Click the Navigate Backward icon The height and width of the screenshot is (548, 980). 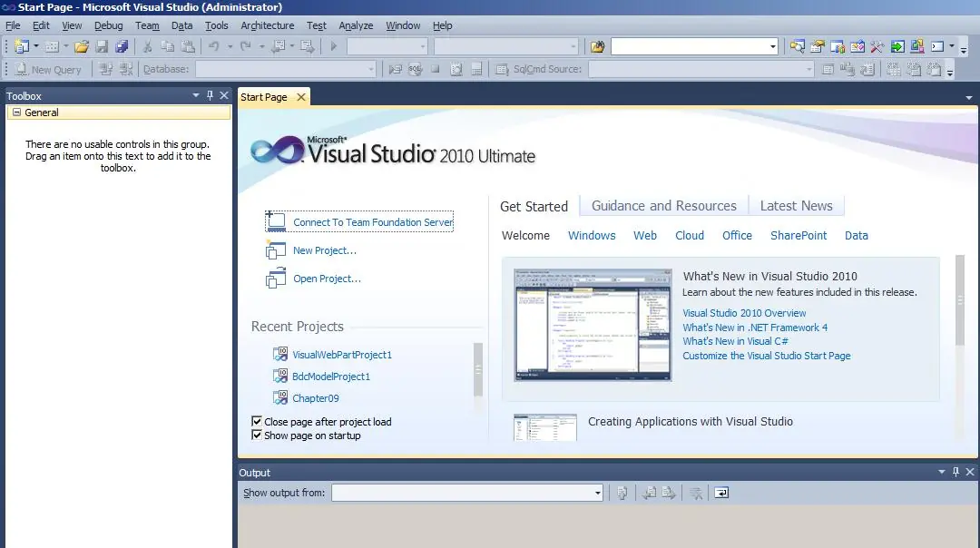[279, 46]
